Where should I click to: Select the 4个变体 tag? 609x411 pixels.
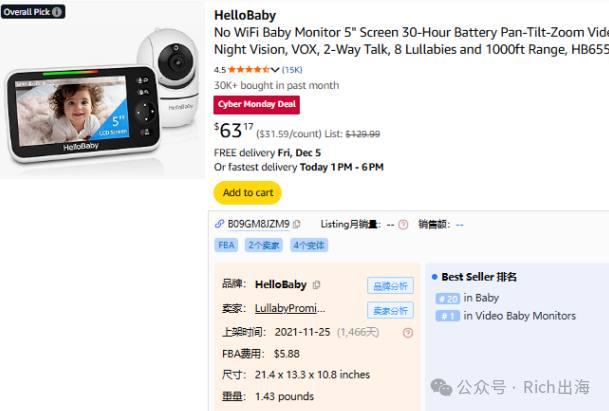tap(309, 245)
